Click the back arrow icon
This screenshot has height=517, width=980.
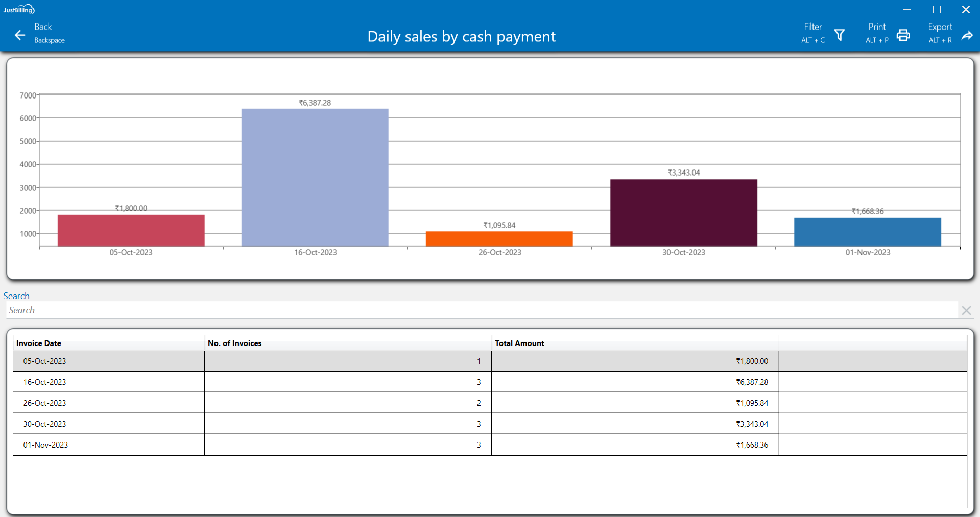pyautogui.click(x=20, y=35)
